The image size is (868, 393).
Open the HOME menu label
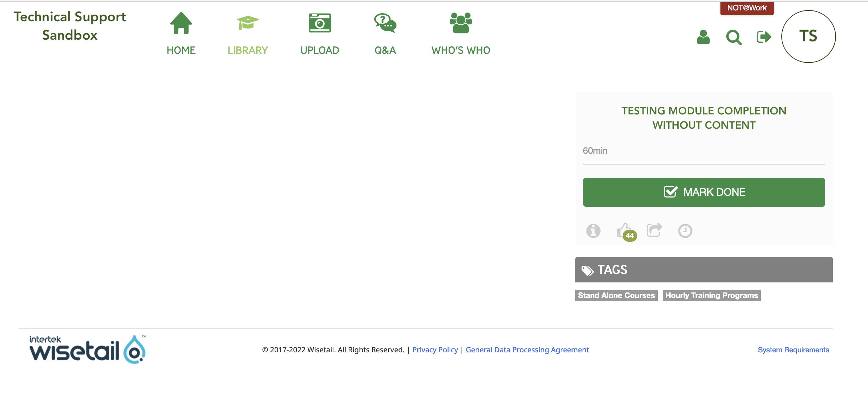coord(181,50)
